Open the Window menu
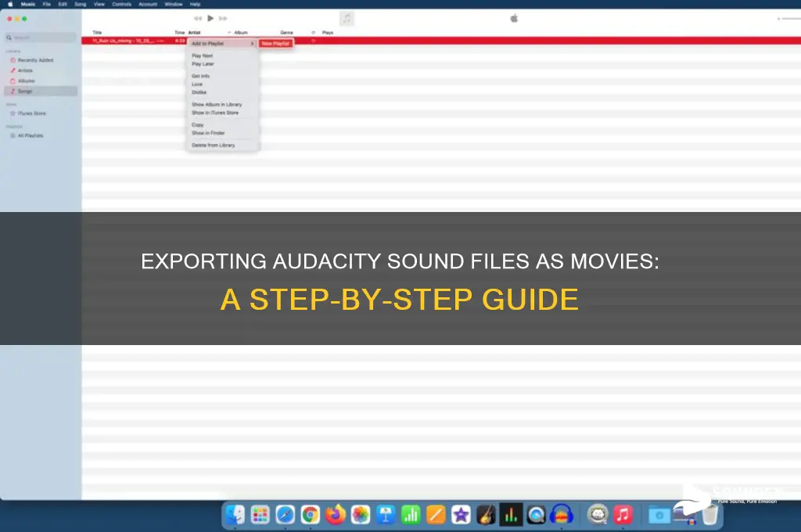 tap(174, 4)
